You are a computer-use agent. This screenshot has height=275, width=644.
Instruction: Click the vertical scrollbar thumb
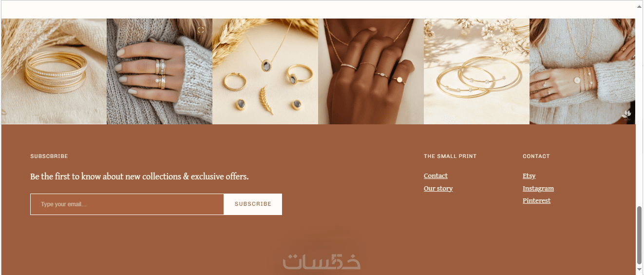pyautogui.click(x=639, y=235)
